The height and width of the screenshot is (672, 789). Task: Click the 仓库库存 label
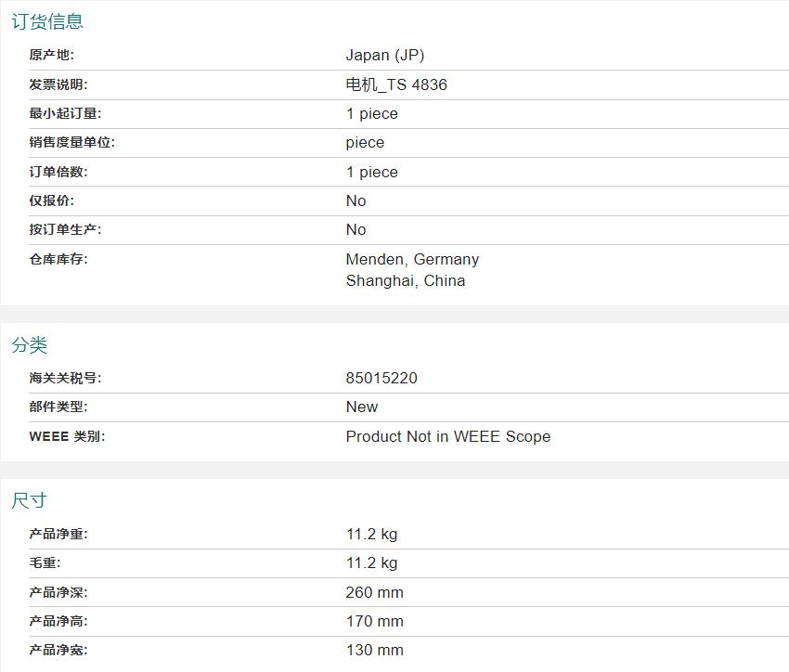pyautogui.click(x=58, y=259)
